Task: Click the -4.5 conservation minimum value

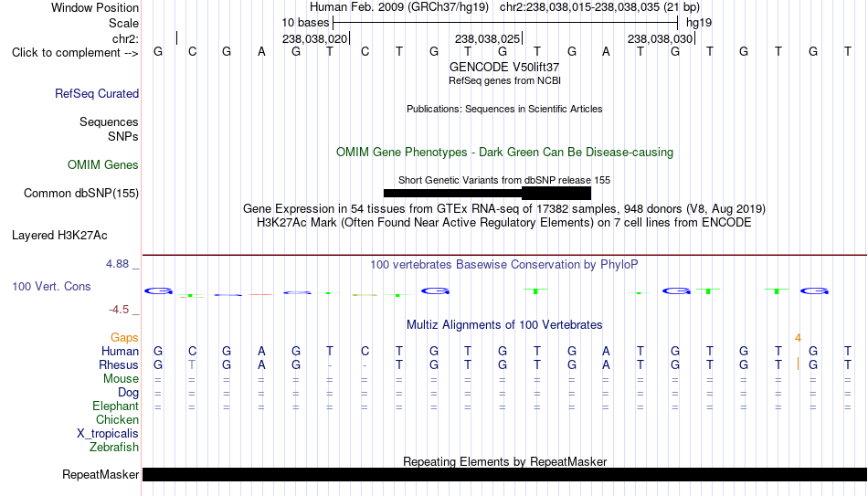Action: [x=119, y=310]
